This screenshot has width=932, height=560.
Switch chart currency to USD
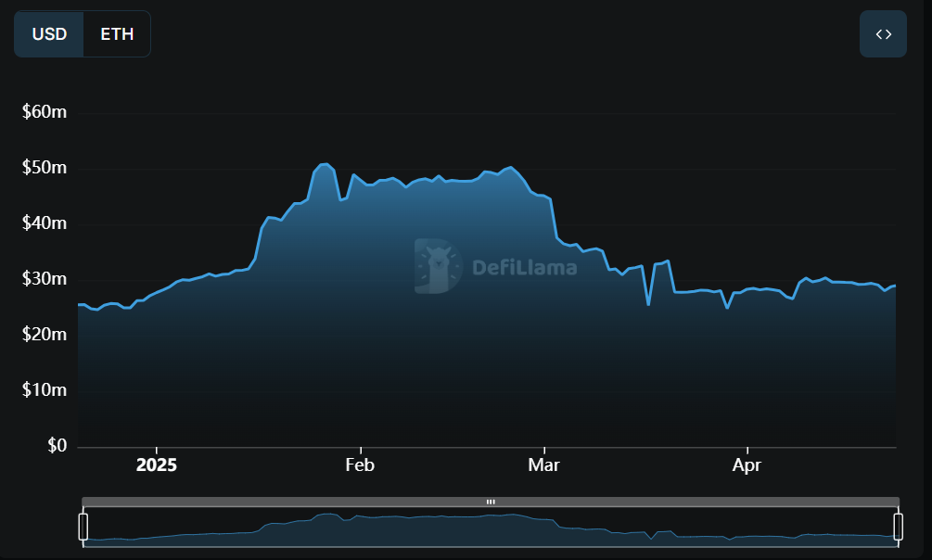pos(49,34)
